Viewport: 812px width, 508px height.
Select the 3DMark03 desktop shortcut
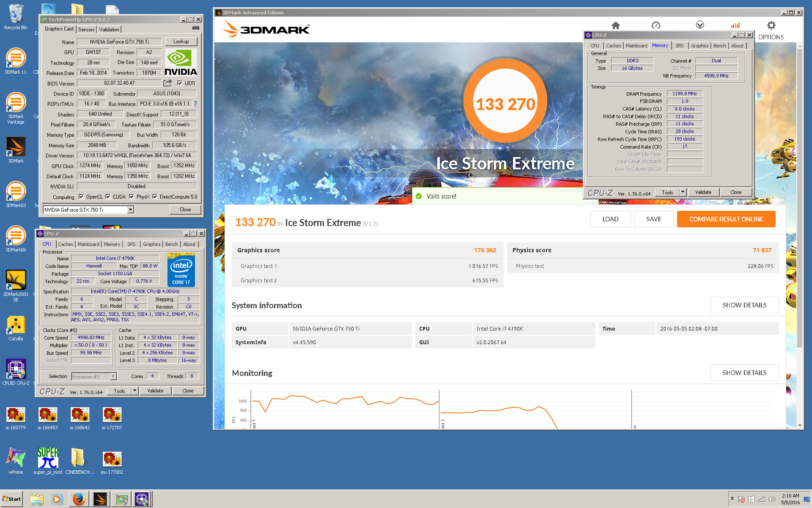(16, 194)
